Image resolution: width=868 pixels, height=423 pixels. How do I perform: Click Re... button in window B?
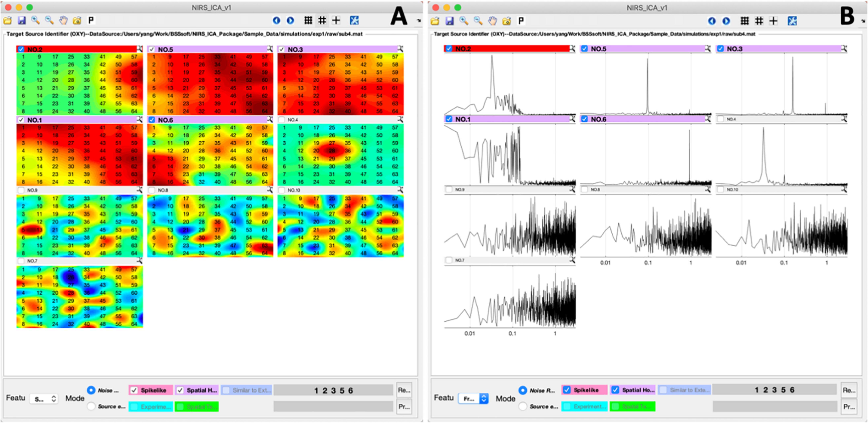coord(849,390)
